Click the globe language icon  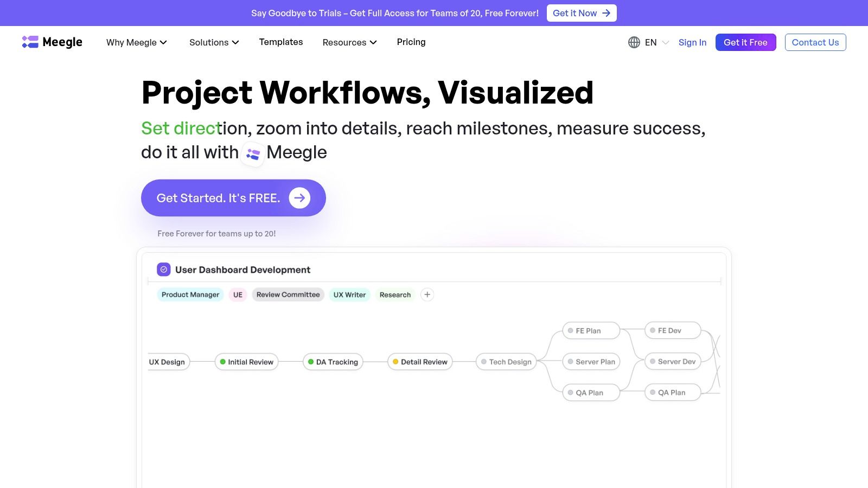pos(634,42)
